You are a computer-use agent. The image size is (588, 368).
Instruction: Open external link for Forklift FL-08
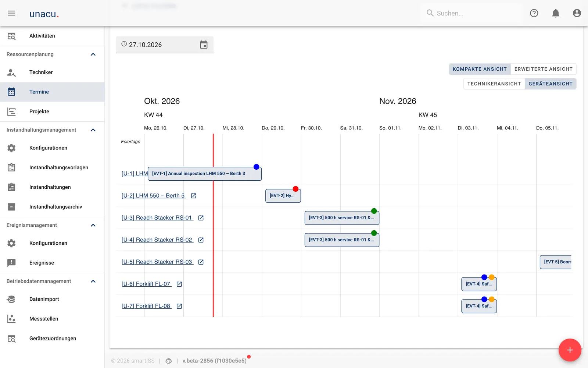click(x=179, y=306)
